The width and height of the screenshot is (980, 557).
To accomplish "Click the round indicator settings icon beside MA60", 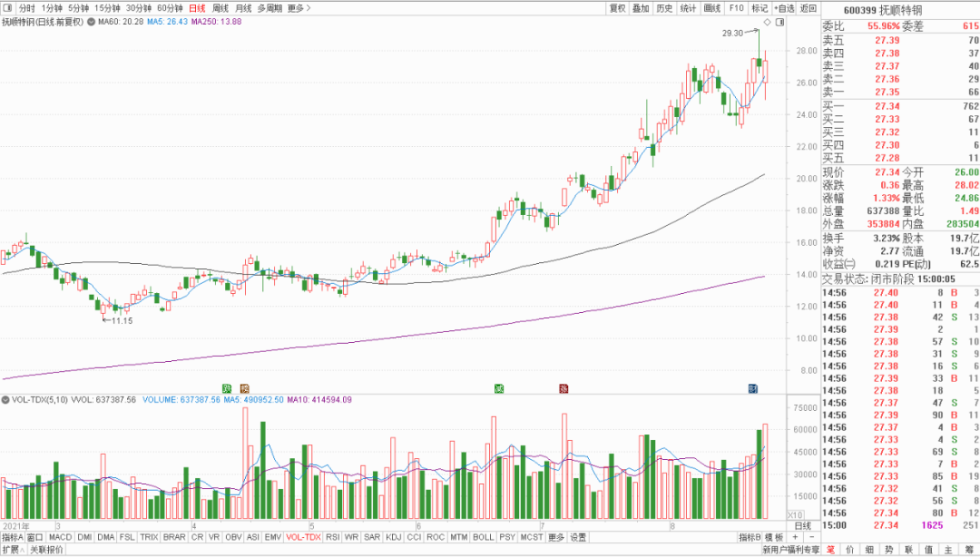I will coord(92,22).
